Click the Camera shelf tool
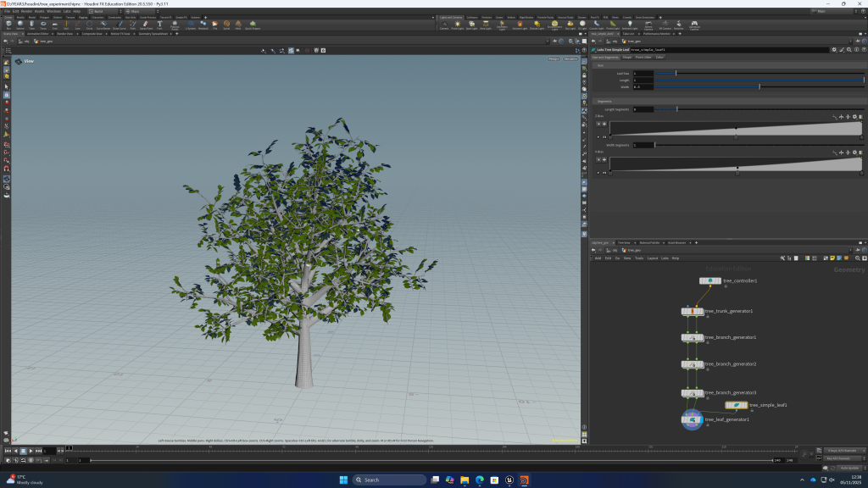This screenshot has width=868, height=488. pyautogui.click(x=444, y=25)
